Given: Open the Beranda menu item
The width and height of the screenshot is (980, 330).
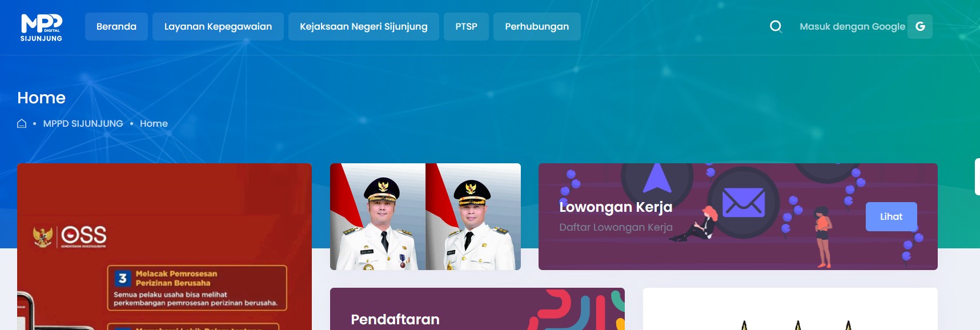Looking at the screenshot, I should [117, 26].
